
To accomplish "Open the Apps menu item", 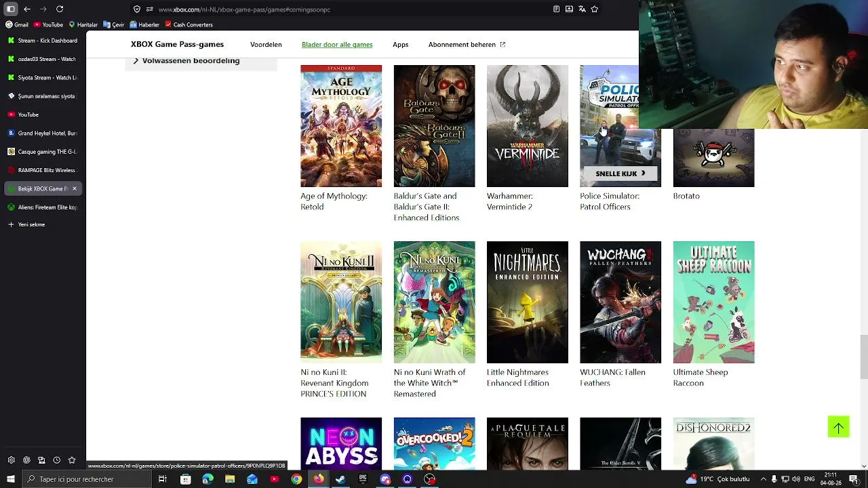I will [400, 45].
